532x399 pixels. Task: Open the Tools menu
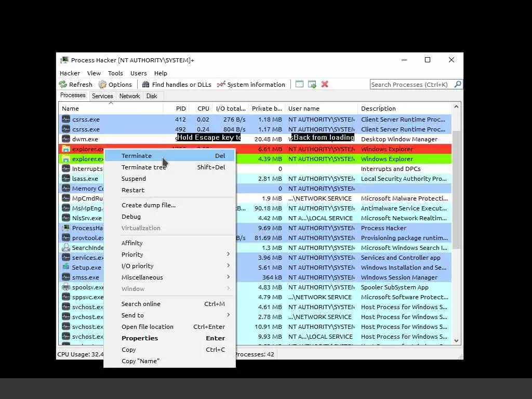[115, 73]
